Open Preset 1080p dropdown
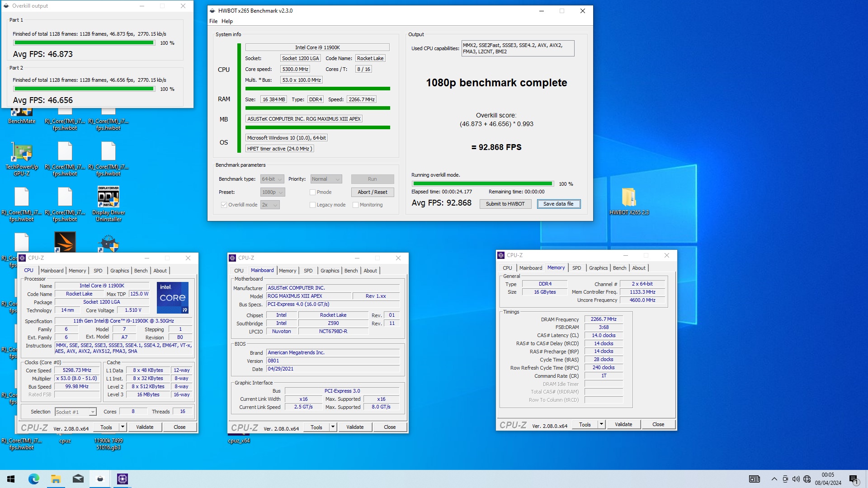This screenshot has height=488, width=868. [273, 192]
